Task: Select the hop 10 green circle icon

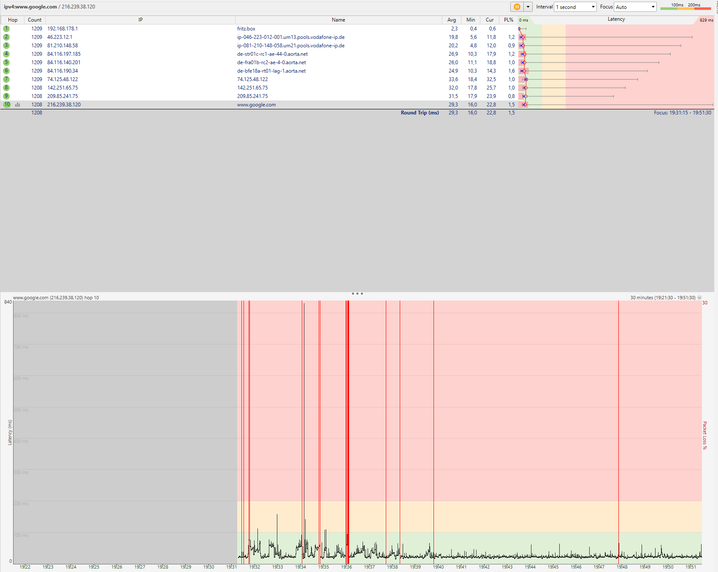Action: coord(6,104)
